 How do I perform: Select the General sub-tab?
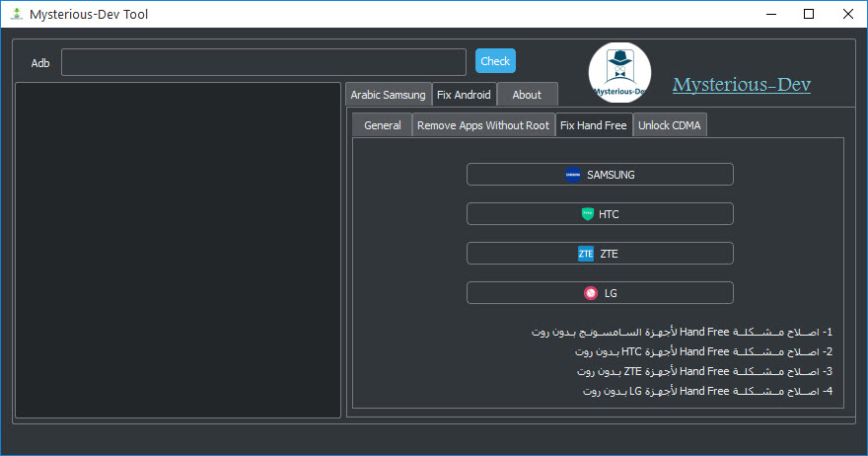pos(383,125)
